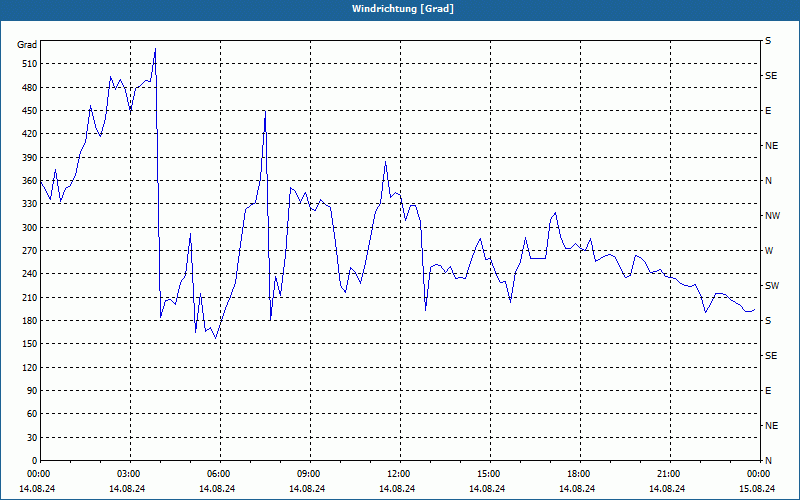Click the 90 y-axis value
The height and width of the screenshot is (500, 800).
tap(32, 390)
